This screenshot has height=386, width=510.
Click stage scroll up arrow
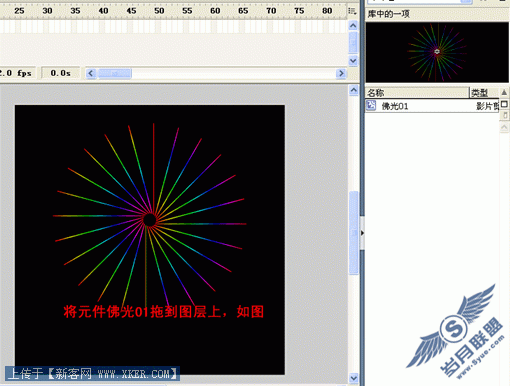click(x=354, y=90)
